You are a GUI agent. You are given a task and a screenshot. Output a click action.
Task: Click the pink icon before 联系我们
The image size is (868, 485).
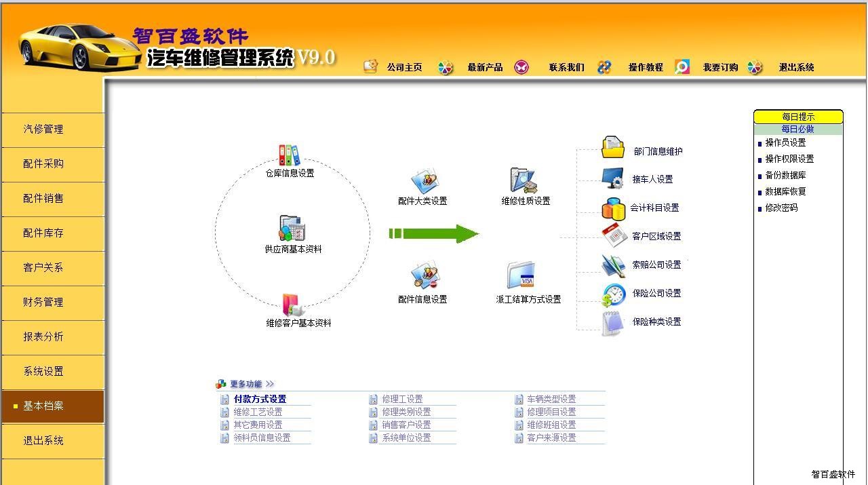(521, 66)
